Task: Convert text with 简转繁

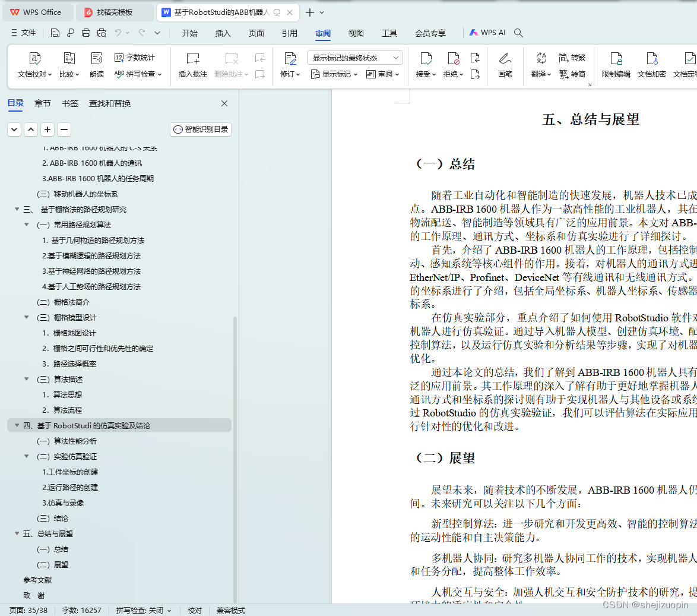Action: (572, 58)
